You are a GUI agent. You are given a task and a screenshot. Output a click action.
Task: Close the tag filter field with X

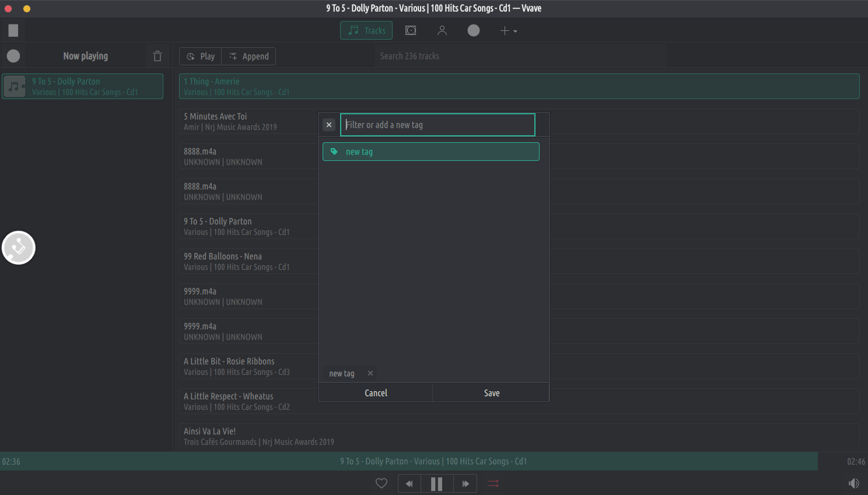click(x=329, y=125)
